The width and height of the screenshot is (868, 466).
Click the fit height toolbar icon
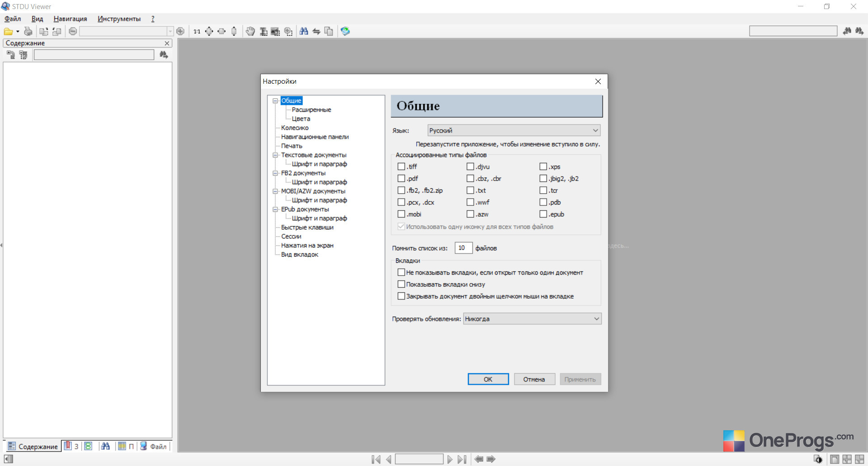coord(234,31)
